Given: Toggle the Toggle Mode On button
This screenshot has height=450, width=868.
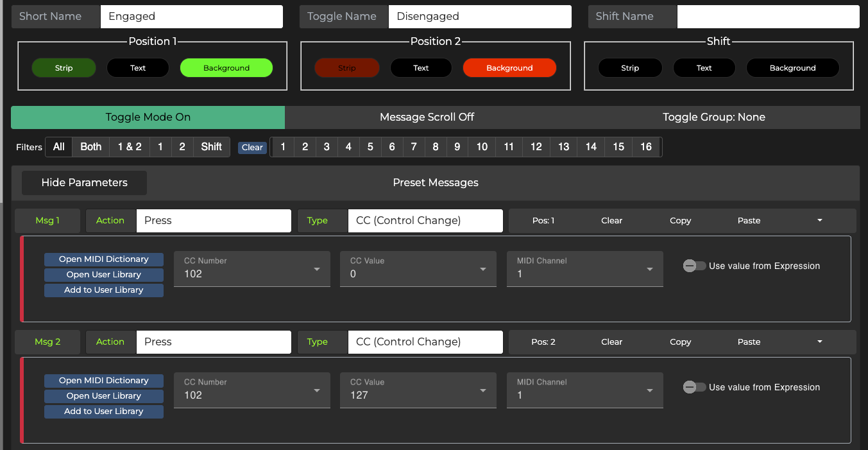Looking at the screenshot, I should point(148,117).
